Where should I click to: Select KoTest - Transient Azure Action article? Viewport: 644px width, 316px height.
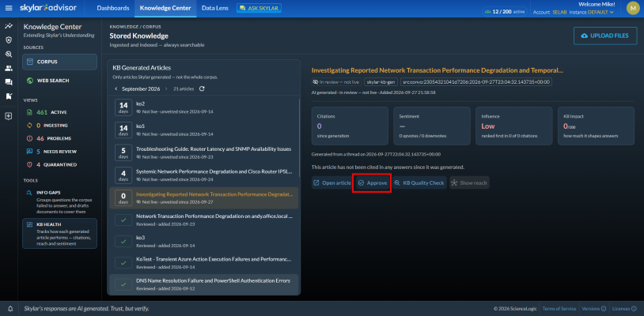click(203, 263)
